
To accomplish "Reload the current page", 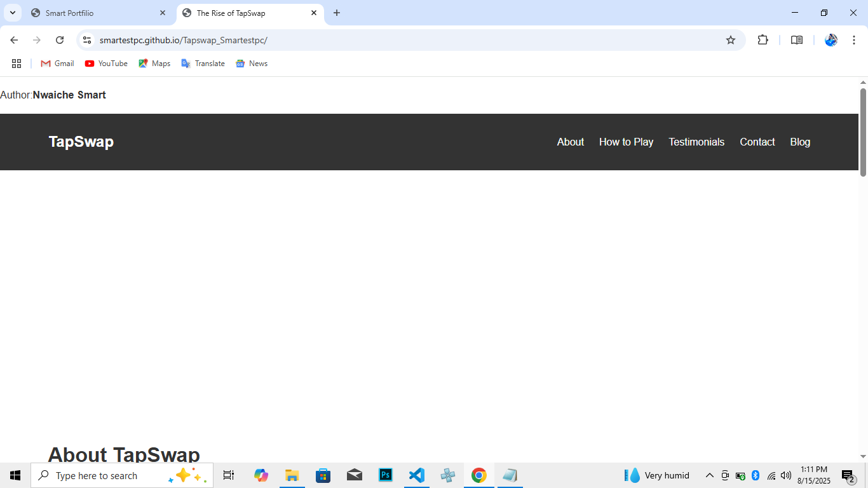I will tap(60, 40).
